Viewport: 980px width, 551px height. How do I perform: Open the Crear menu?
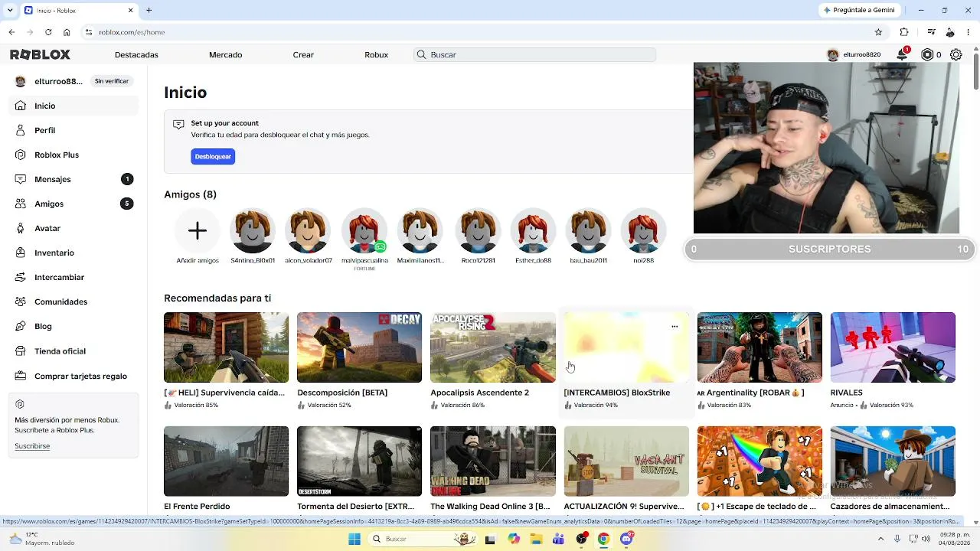point(303,55)
